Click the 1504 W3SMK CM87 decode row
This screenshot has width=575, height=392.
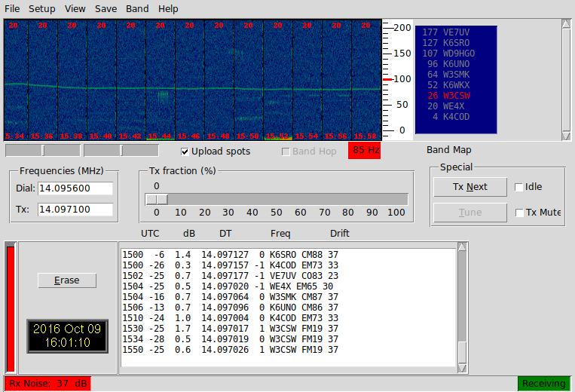[231, 297]
